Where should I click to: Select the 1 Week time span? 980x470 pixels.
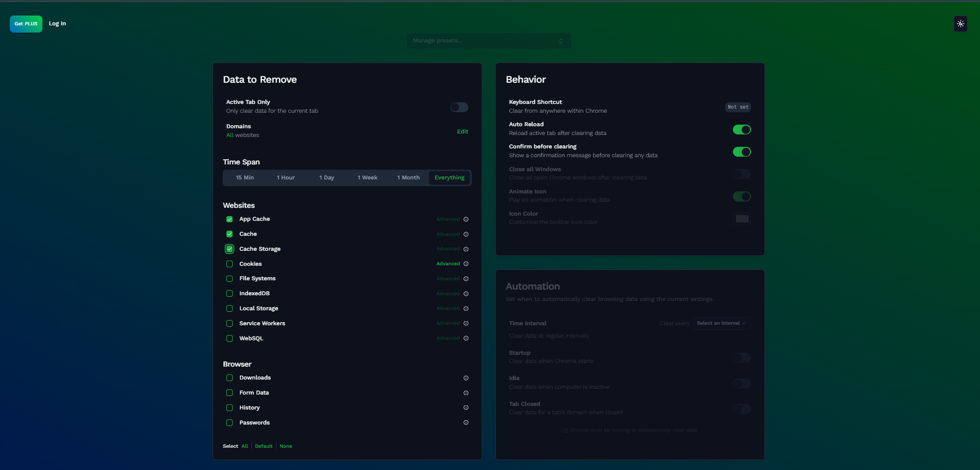pyautogui.click(x=367, y=177)
